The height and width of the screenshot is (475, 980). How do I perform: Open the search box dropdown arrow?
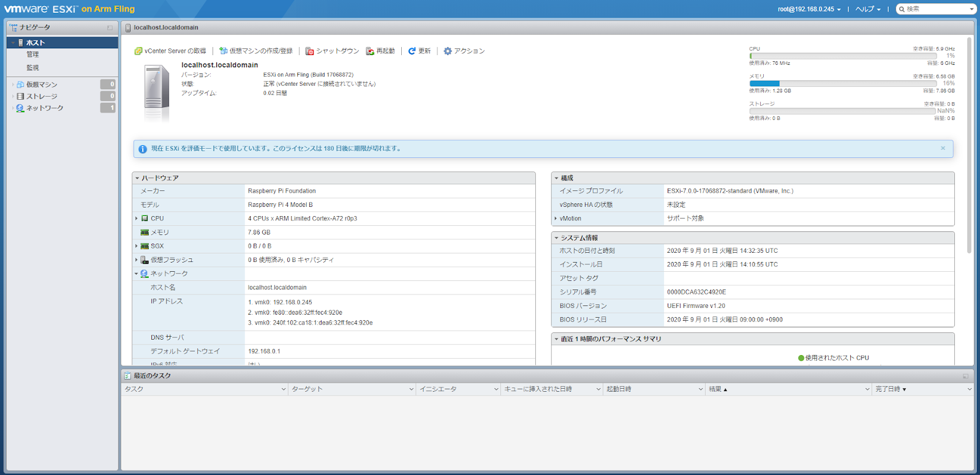coord(971,9)
